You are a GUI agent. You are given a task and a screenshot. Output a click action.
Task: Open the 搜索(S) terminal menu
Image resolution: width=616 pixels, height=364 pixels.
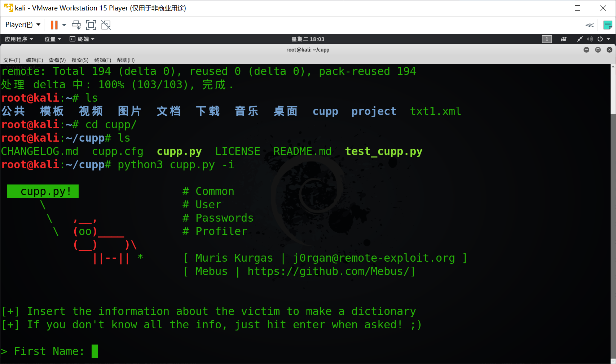point(80,60)
